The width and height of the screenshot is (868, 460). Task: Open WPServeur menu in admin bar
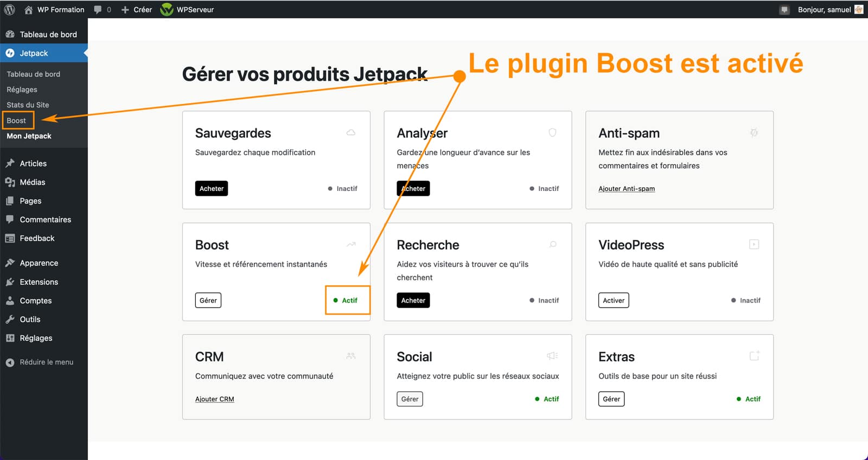point(187,9)
